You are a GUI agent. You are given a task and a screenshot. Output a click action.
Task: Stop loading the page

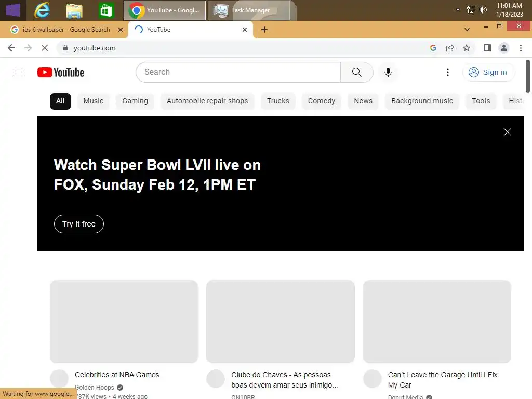[x=45, y=48]
